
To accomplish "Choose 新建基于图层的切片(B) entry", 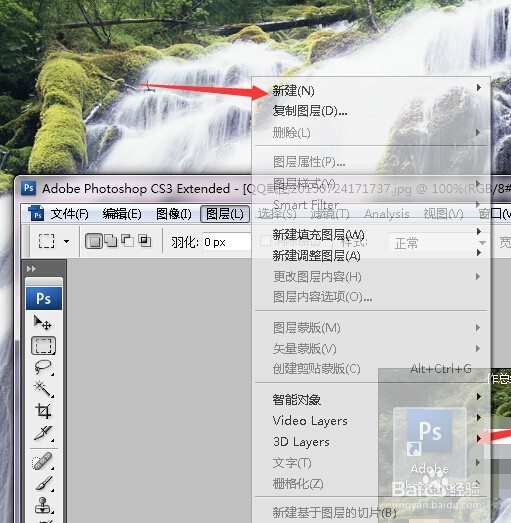I will click(371, 512).
